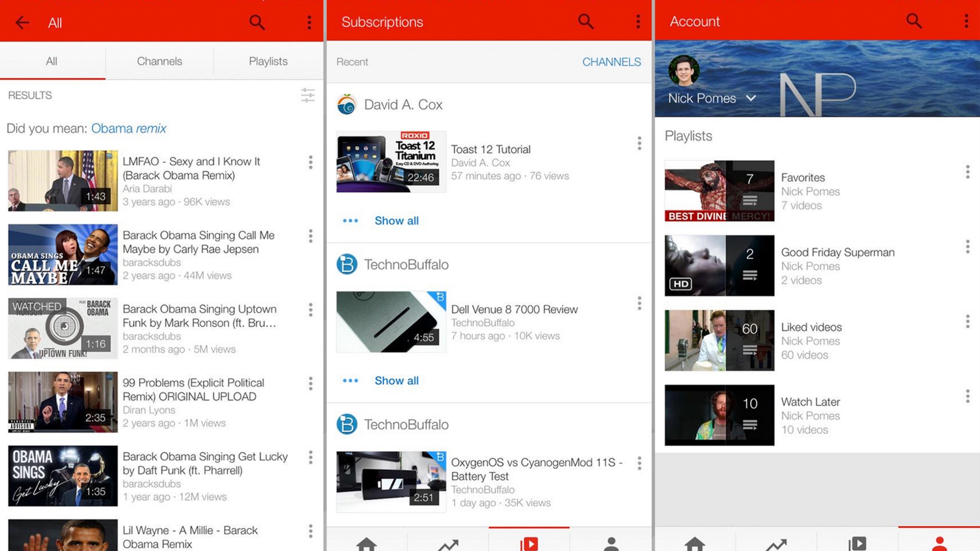The width and height of the screenshot is (980, 551).
Task: Tap the Obama remix suggestion link
Action: 129,129
